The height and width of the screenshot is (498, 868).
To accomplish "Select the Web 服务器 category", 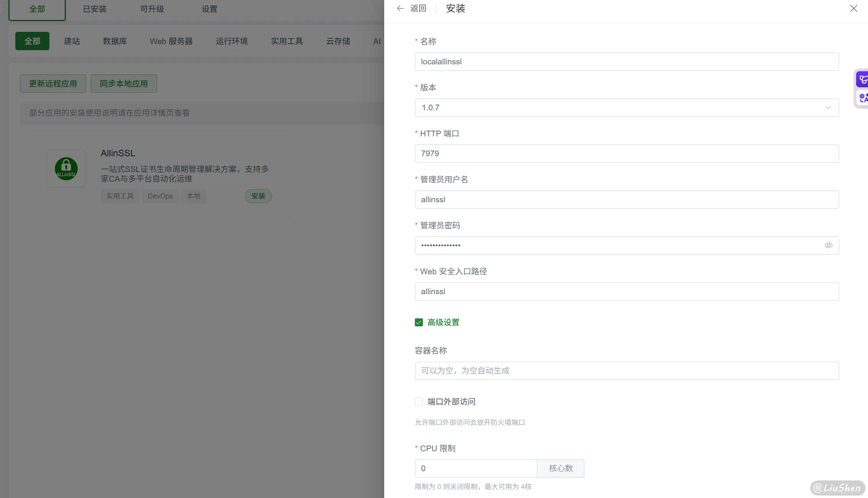I will (x=171, y=41).
